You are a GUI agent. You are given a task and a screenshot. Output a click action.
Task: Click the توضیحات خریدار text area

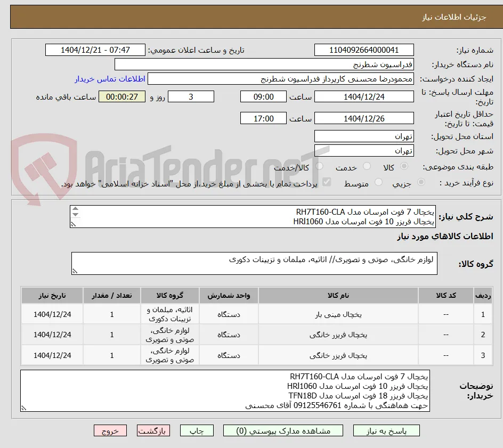[225, 390]
